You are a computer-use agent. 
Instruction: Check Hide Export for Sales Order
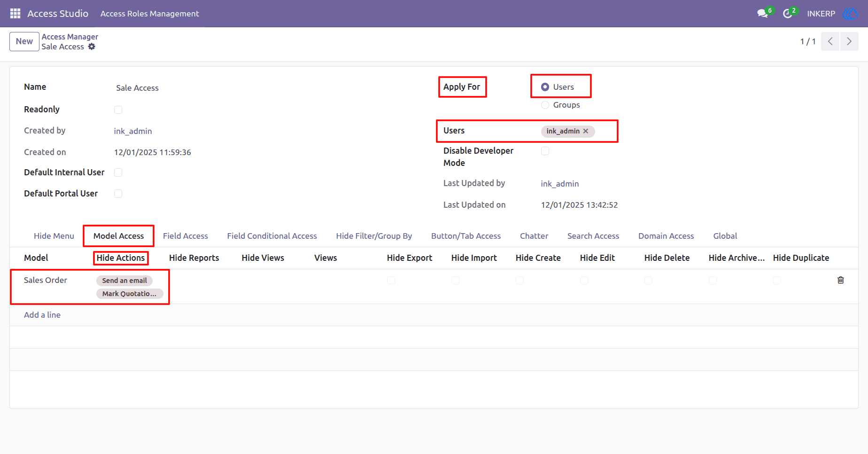pyautogui.click(x=391, y=280)
